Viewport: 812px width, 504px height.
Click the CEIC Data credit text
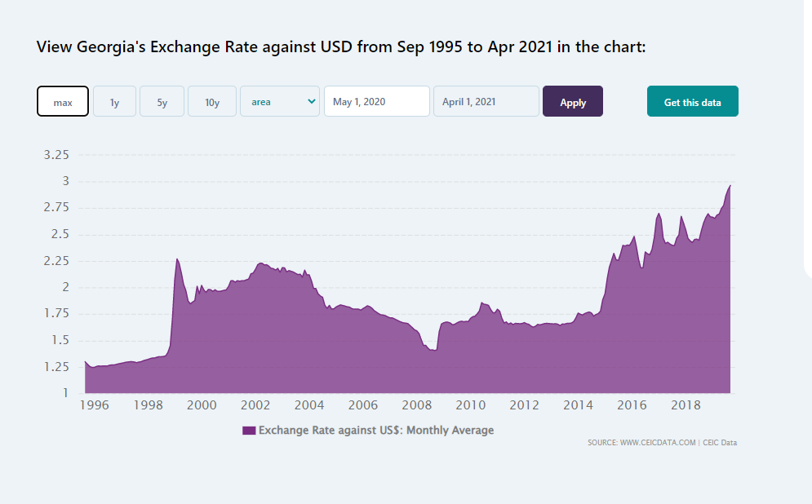pos(720,443)
